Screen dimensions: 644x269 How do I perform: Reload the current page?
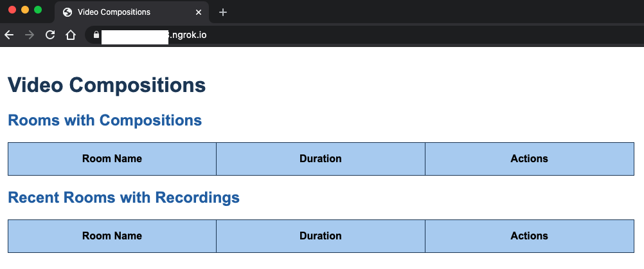[49, 35]
